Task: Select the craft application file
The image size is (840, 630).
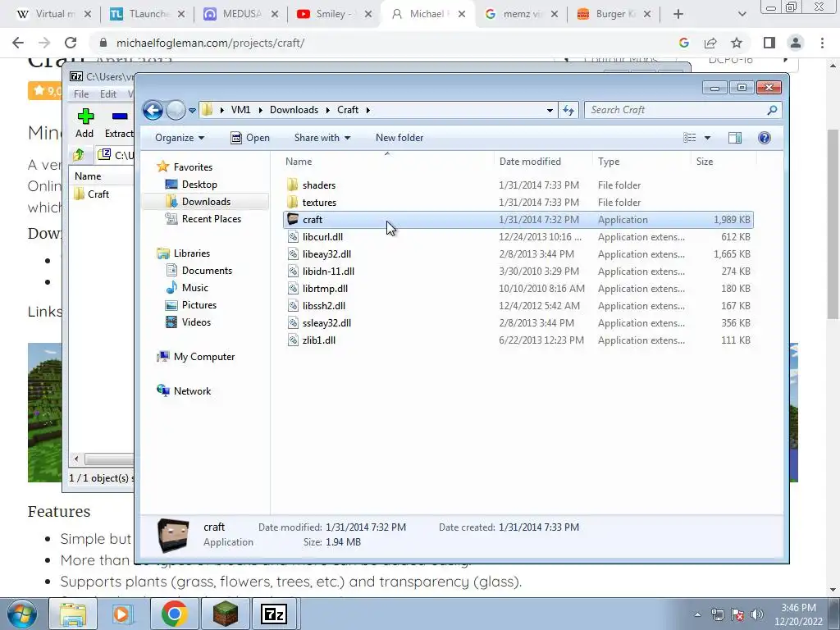Action: pos(518,220)
